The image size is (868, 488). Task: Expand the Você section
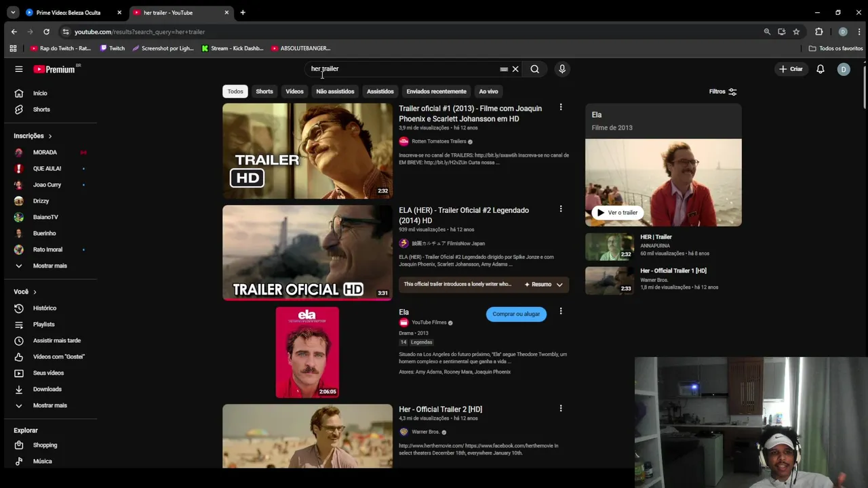click(x=25, y=292)
